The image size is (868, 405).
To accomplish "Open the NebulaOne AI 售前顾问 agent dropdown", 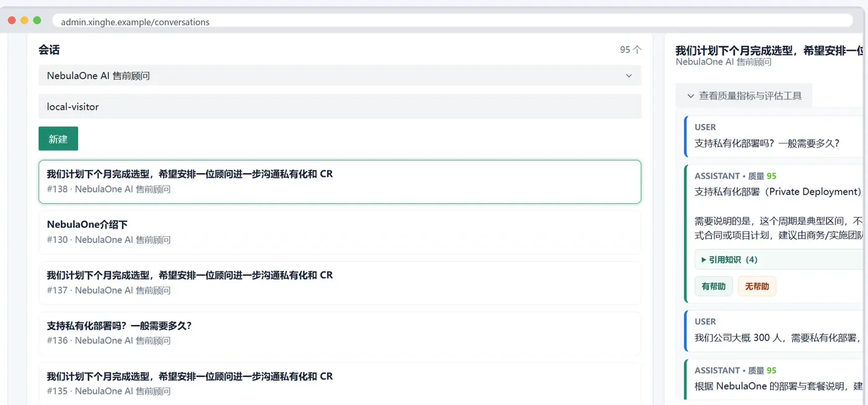I will pos(340,76).
